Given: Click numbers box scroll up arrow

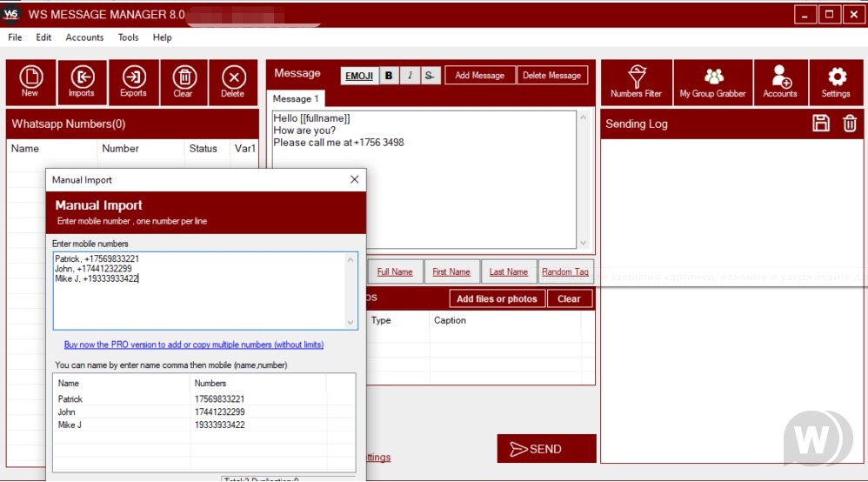Looking at the screenshot, I should [351, 259].
